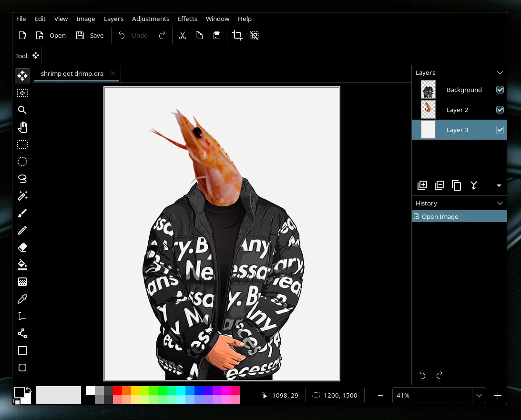Screen dimensions: 521x420
Task: Pick the Eraser tool
Action: click(22, 247)
